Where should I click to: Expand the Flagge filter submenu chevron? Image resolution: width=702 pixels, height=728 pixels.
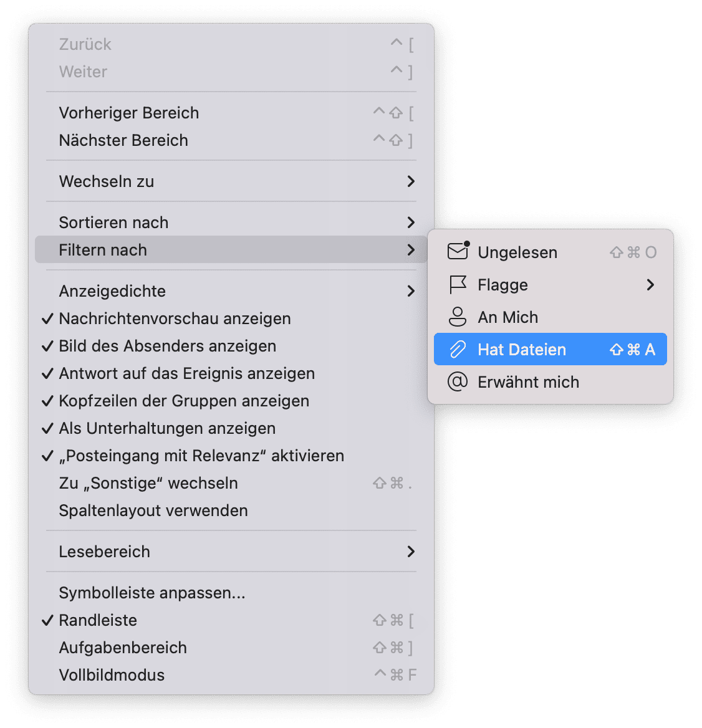(x=650, y=285)
